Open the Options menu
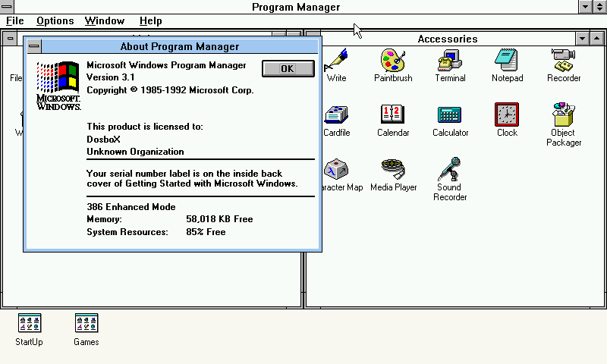 [55, 21]
